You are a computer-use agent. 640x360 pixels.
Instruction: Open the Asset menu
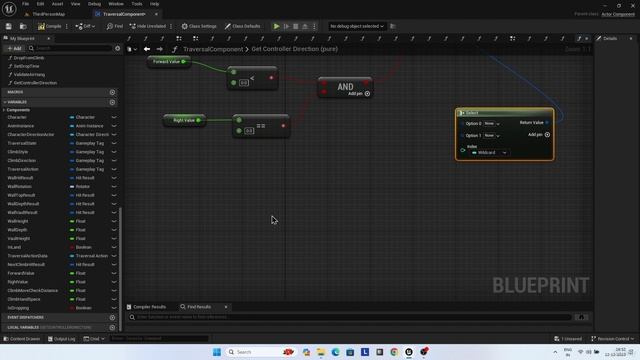click(x=57, y=4)
